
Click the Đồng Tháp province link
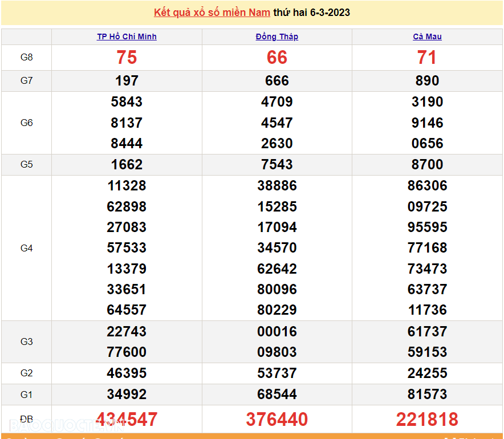pos(277,36)
